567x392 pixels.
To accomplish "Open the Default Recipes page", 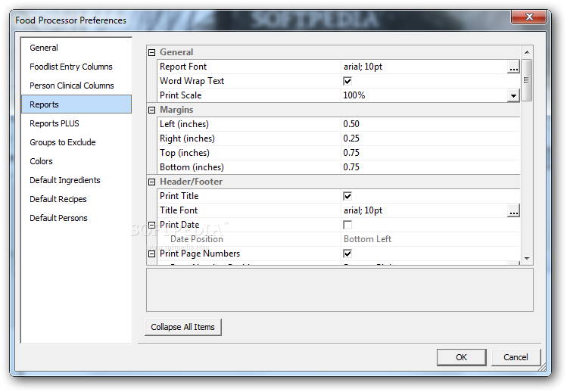I will click(x=76, y=199).
